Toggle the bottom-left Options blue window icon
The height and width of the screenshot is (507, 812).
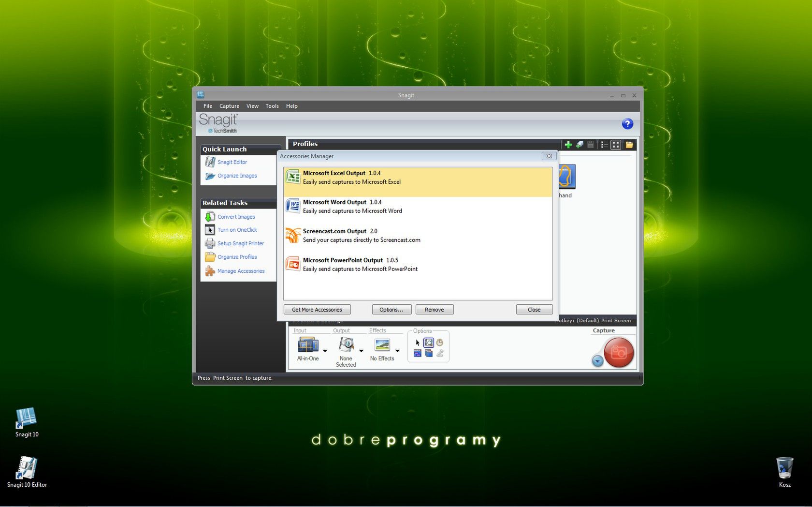point(418,354)
